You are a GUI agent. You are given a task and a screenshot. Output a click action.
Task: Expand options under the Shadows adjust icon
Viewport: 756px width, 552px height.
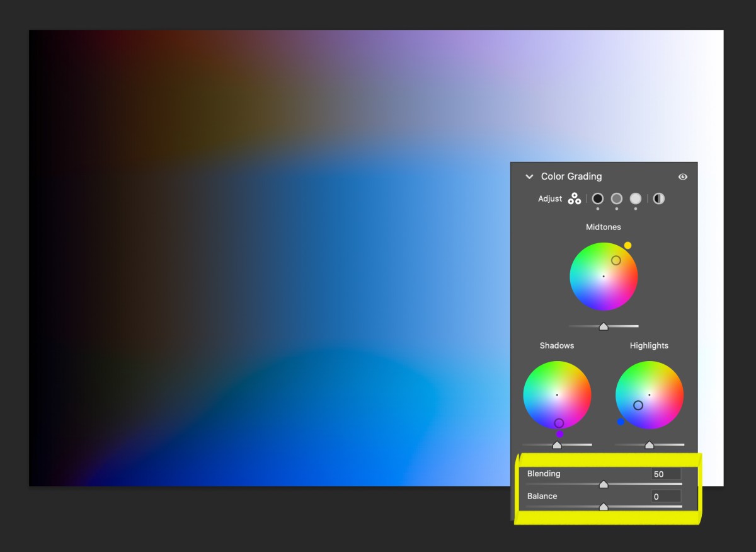pos(597,209)
